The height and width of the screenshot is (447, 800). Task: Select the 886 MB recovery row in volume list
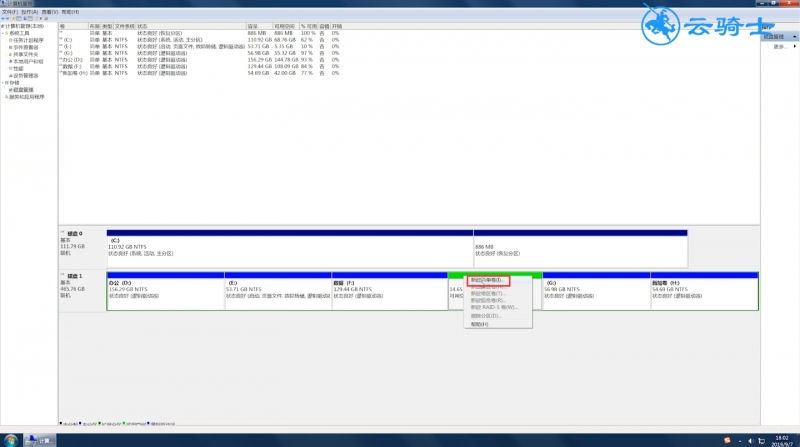(x=199, y=33)
